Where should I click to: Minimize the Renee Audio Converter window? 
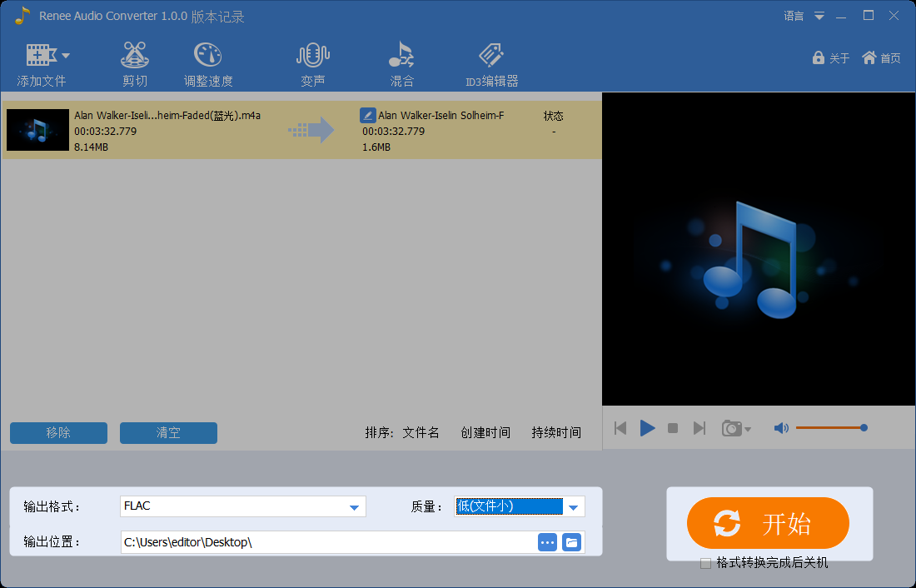[x=841, y=17]
